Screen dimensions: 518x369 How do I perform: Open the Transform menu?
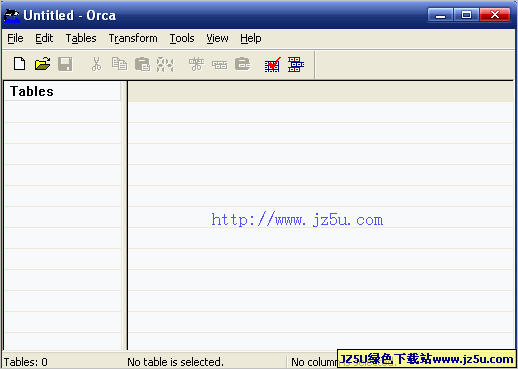(133, 38)
